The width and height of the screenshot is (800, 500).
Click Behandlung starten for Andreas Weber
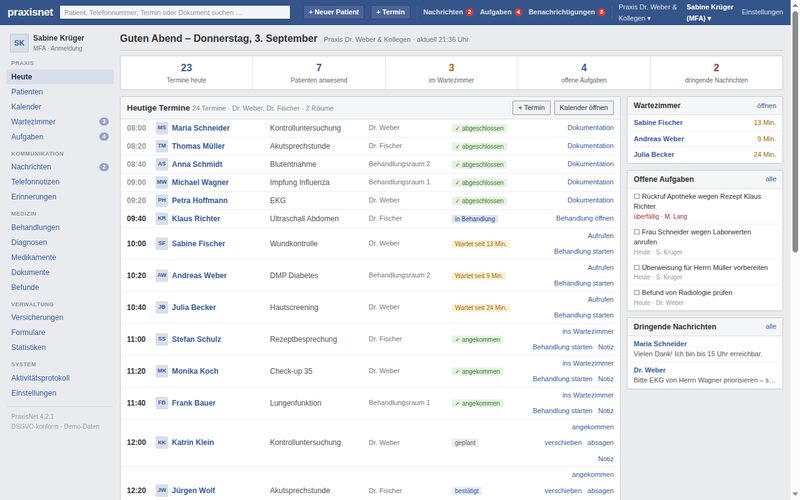pyautogui.click(x=584, y=283)
